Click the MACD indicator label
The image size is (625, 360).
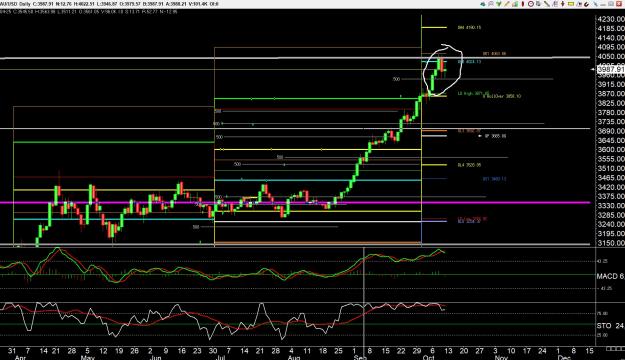point(611,276)
